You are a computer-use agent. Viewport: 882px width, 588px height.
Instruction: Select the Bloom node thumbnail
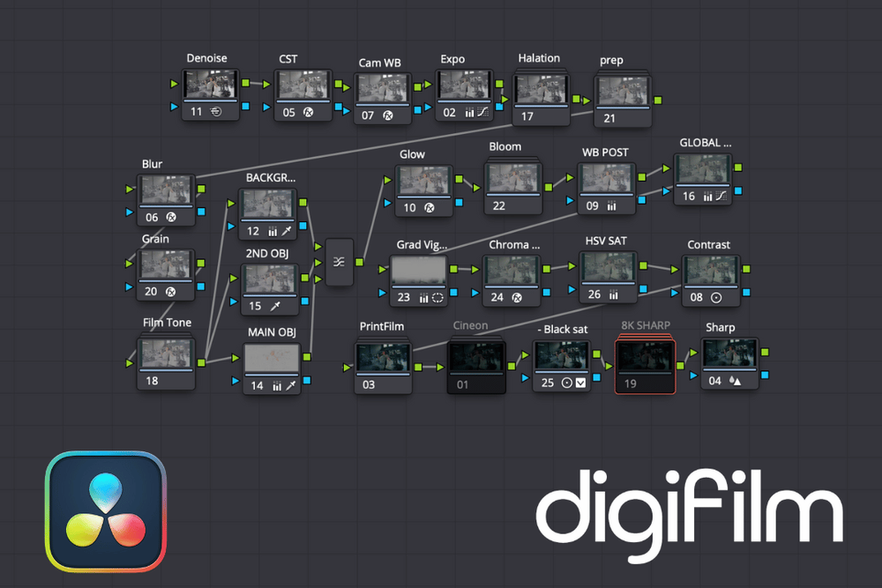point(513,179)
